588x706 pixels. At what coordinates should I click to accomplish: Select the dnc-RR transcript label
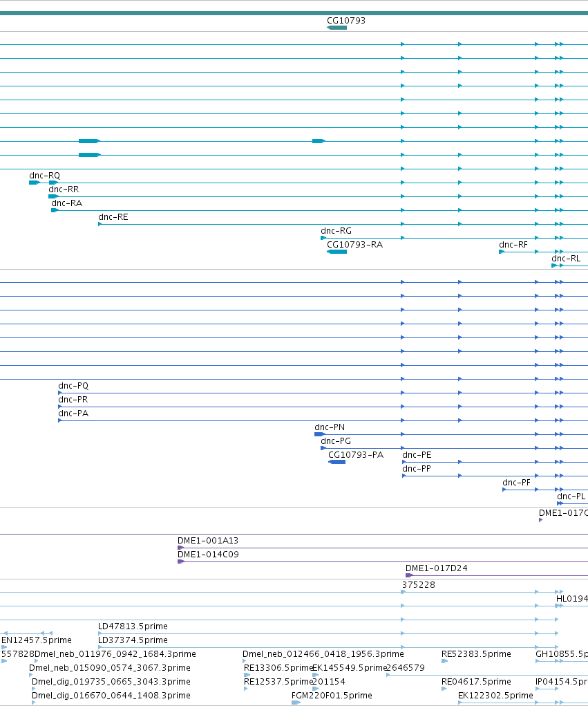coord(64,189)
